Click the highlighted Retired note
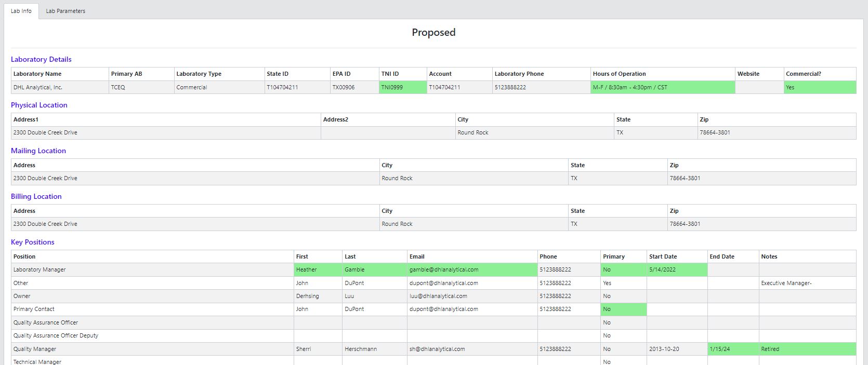868x365 pixels. (x=808, y=349)
